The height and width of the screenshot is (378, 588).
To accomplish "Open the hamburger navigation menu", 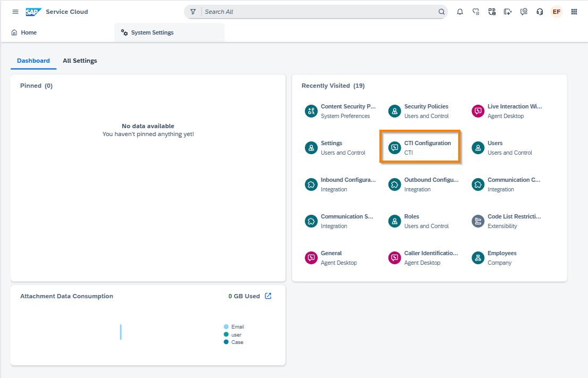I will pyautogui.click(x=15, y=12).
